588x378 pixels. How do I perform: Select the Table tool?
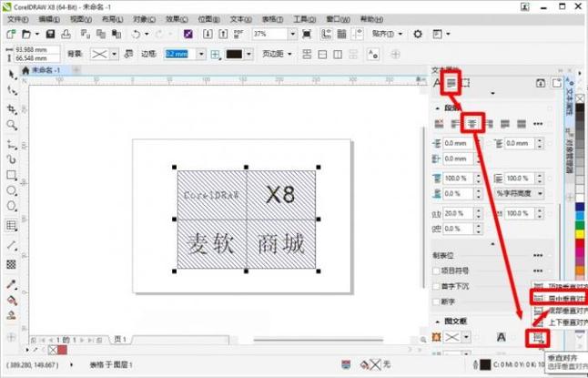click(x=12, y=226)
